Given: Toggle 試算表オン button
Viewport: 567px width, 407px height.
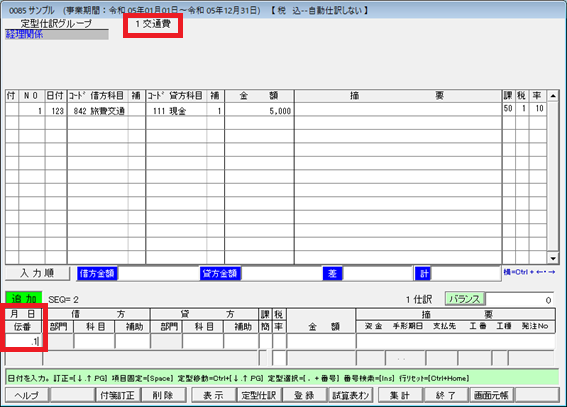Looking at the screenshot, I should 350,395.
